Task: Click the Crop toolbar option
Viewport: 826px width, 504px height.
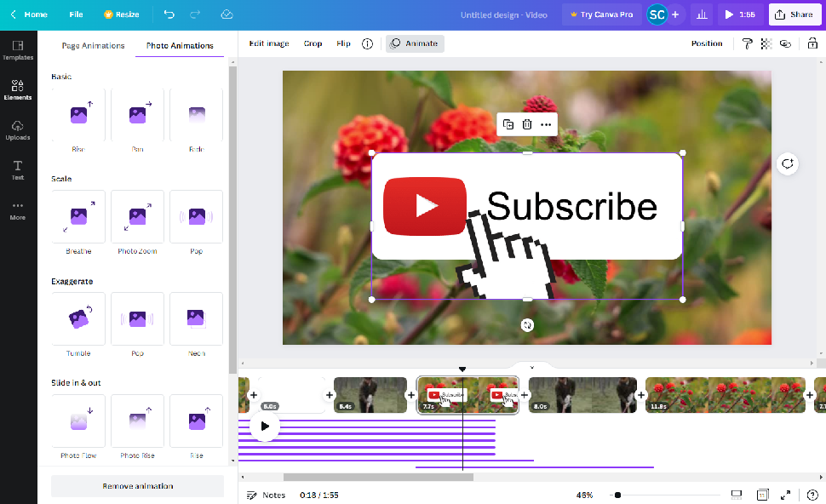Action: pyautogui.click(x=313, y=43)
